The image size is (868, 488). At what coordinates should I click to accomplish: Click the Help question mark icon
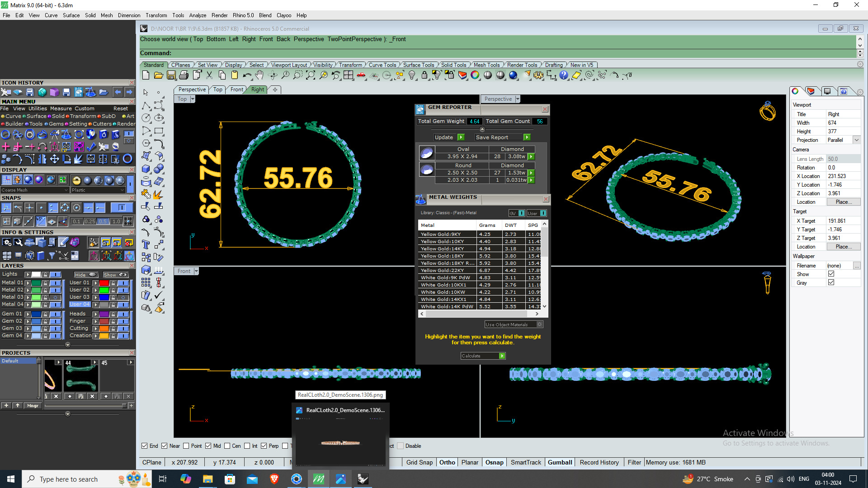563,75
